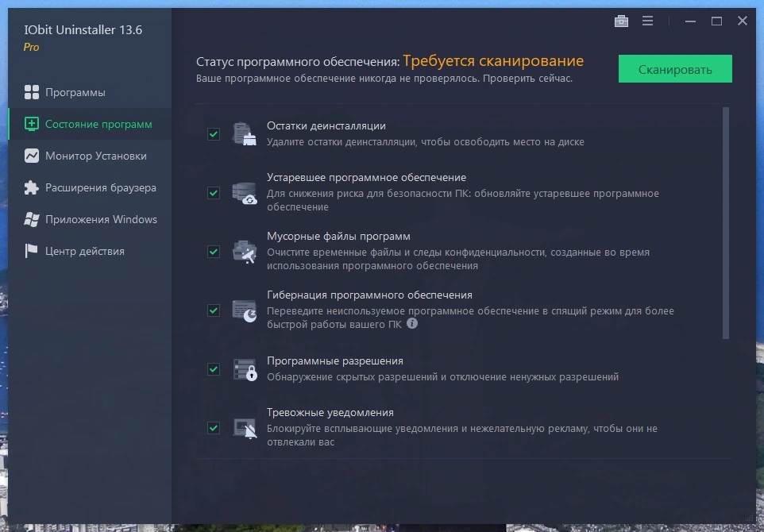The image size is (764, 532).
Task: Go to Монитор Установки
Action: coord(90,156)
